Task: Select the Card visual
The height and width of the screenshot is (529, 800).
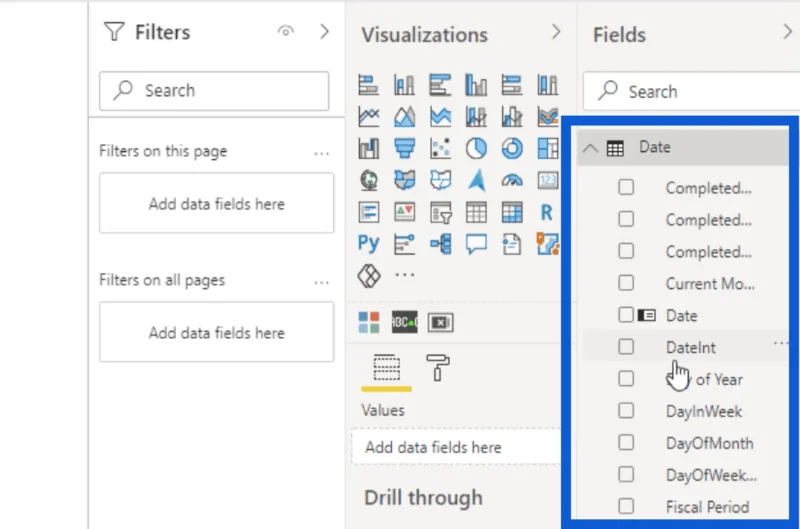Action: coord(547,180)
